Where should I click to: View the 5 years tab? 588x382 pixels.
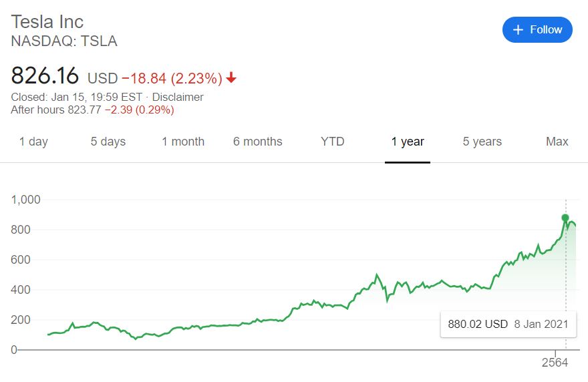click(x=482, y=142)
